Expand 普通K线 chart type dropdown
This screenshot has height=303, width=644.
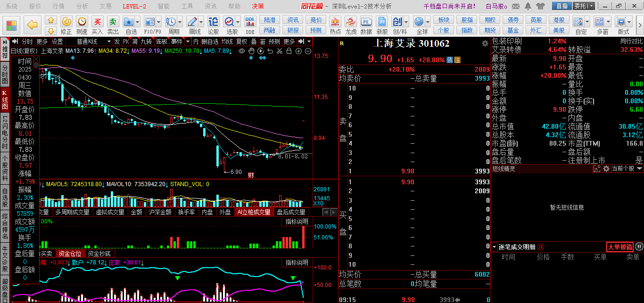pyautogui.click(x=108, y=41)
